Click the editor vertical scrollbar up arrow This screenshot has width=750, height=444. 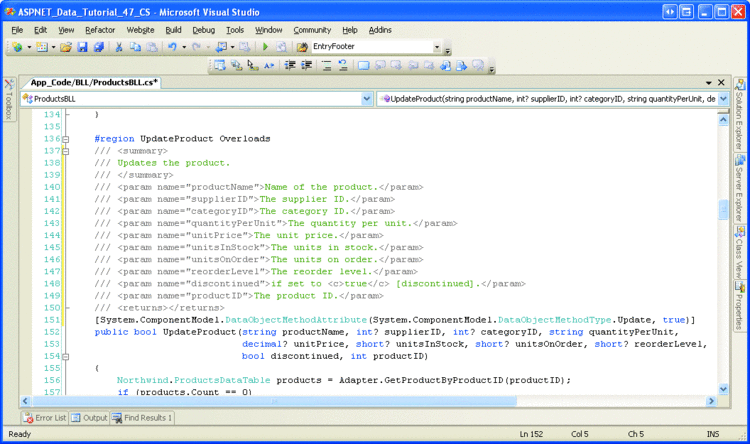(723, 120)
